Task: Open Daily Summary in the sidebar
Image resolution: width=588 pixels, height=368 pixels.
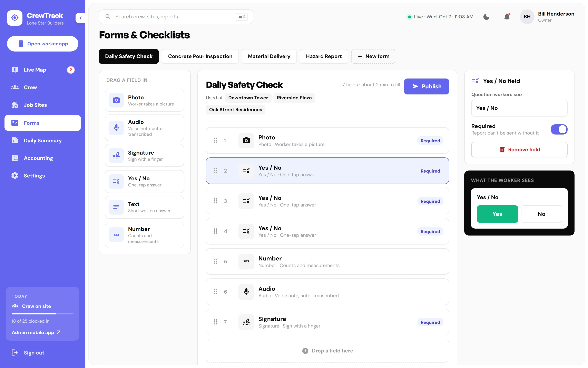Action: point(42,140)
